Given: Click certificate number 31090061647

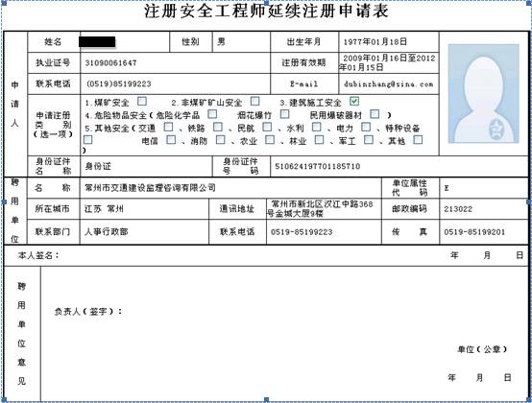Looking at the screenshot, I should pos(110,63).
